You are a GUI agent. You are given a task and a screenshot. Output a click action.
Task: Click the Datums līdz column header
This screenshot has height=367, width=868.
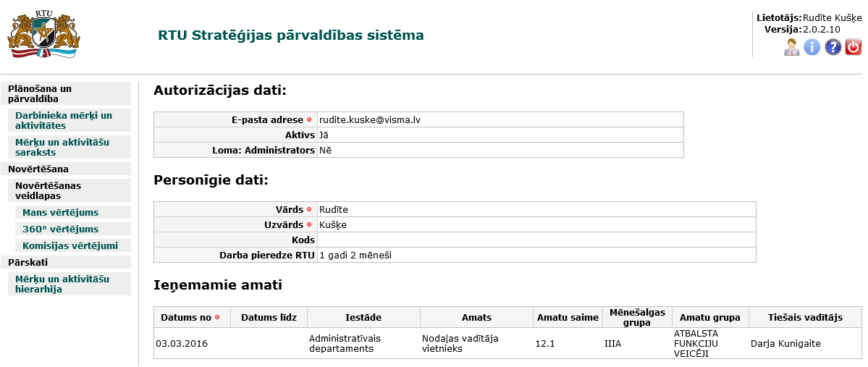click(x=269, y=317)
